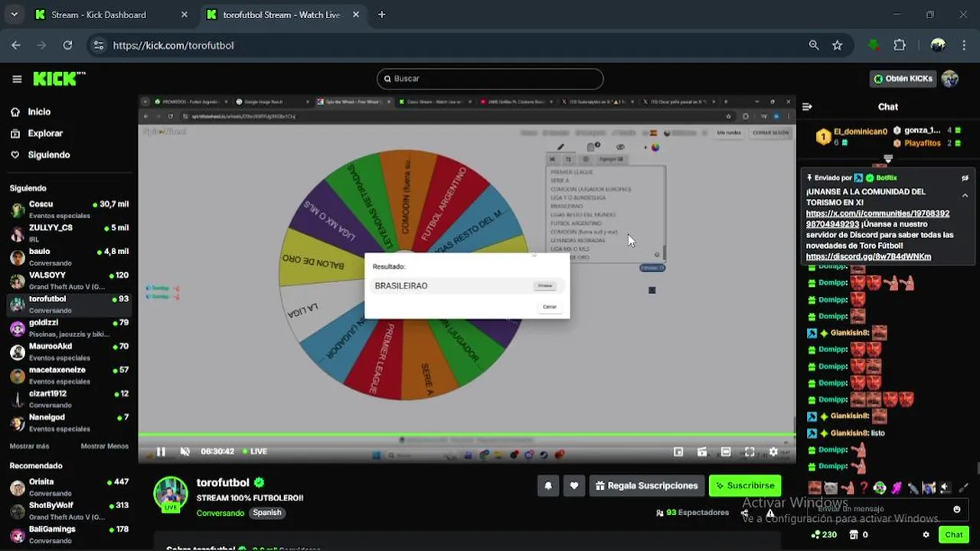Toggle notification bell for torofutbol

pyautogui.click(x=548, y=486)
